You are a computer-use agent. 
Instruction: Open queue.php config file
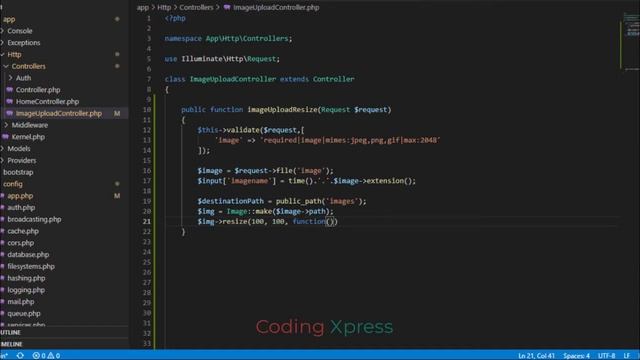24,314
